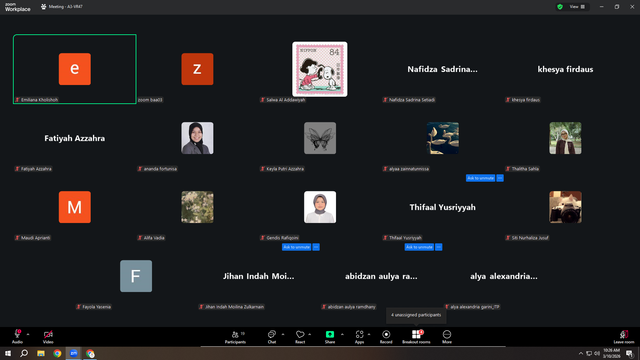Expand the Apps options arrow
Screen dimensions: 640x360
tap(369, 334)
